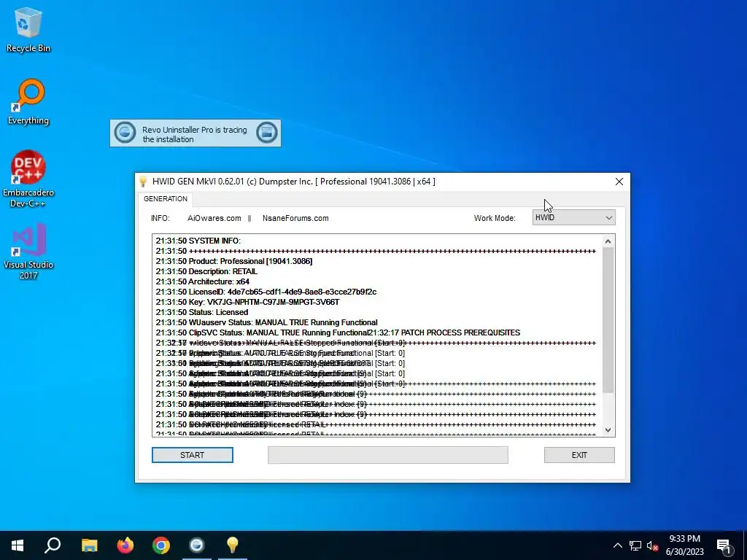
Task: Open File Explorer from taskbar
Action: point(89,545)
